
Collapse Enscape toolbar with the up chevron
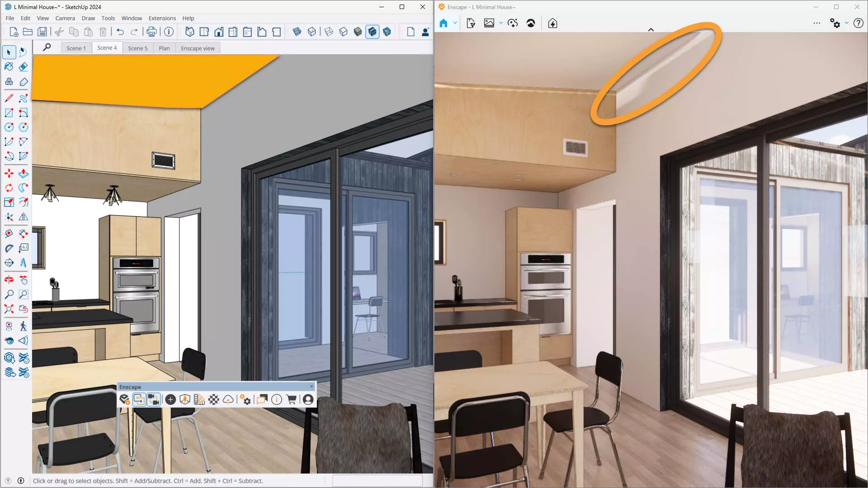651,30
